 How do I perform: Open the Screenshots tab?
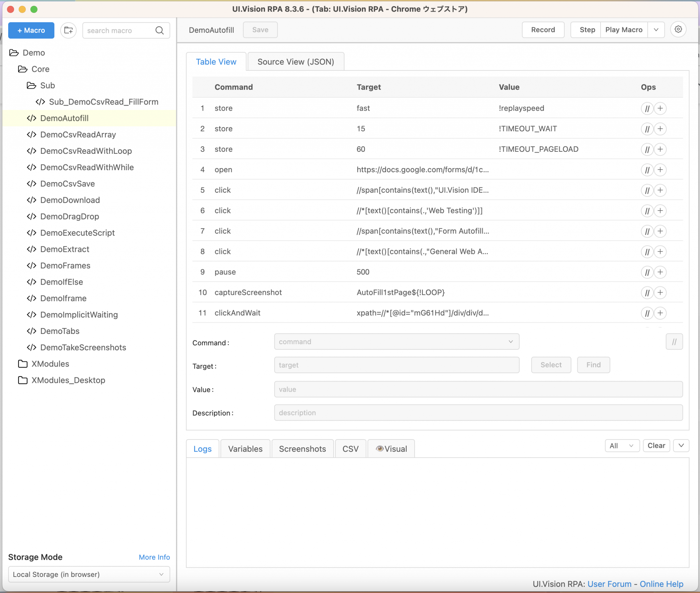(x=302, y=448)
